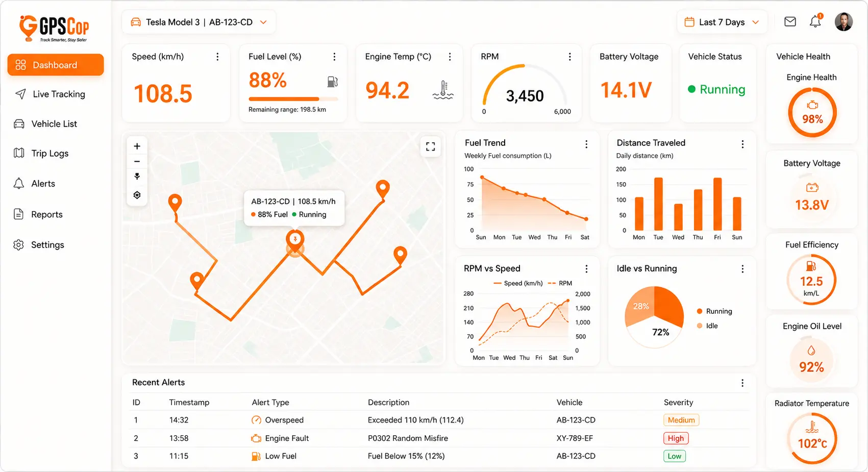Viewport: 868px width, 472px height.
Task: Open RPM vs Speed chart options
Action: [586, 269]
